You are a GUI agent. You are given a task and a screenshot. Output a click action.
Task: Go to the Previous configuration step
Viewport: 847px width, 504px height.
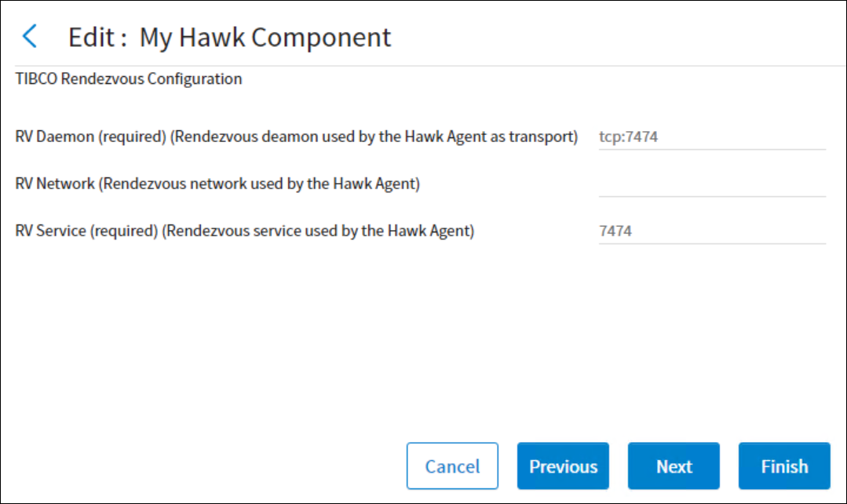pyautogui.click(x=563, y=466)
